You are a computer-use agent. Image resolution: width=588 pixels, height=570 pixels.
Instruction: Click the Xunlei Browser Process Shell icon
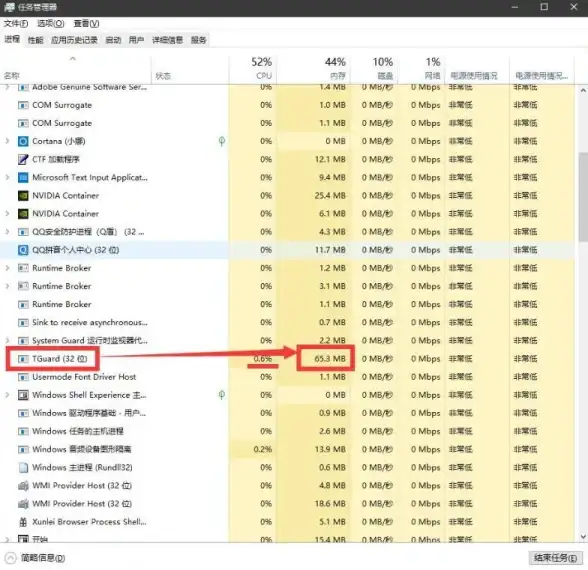tap(23, 522)
